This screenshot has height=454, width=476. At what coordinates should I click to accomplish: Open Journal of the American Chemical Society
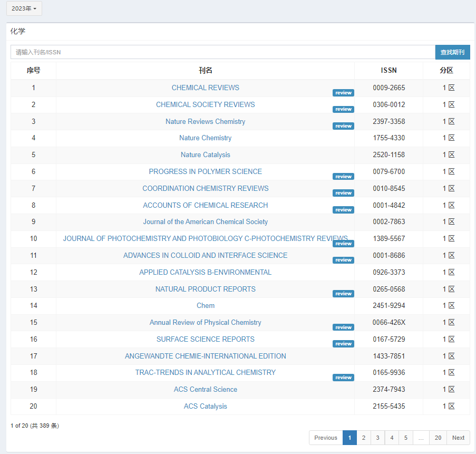205,222
